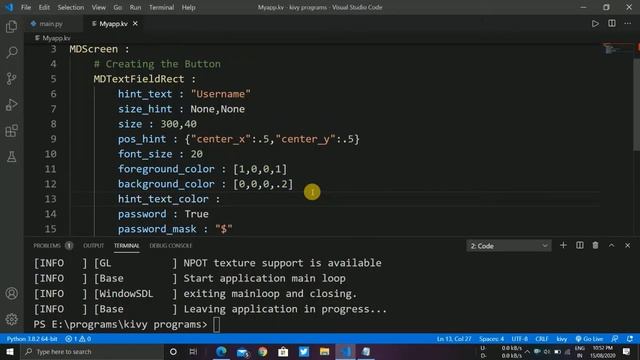
Task: Open Task View on the taskbar
Action: pos(193,351)
